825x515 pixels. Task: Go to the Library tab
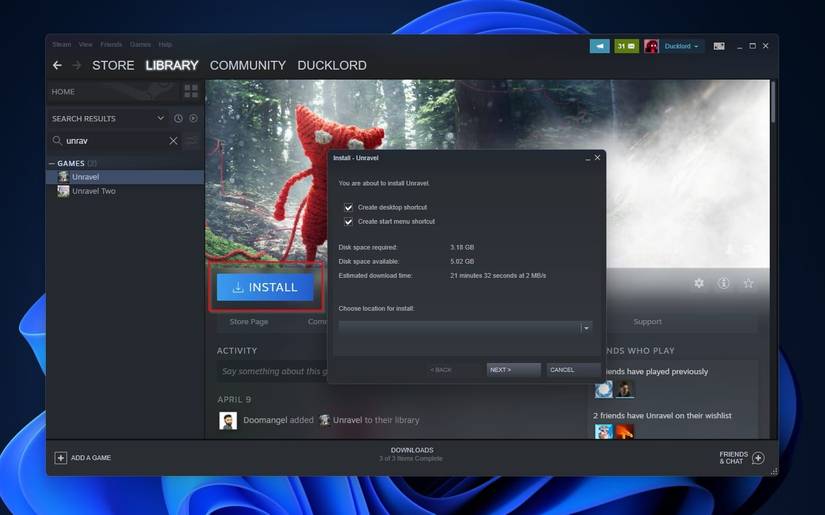coord(172,65)
